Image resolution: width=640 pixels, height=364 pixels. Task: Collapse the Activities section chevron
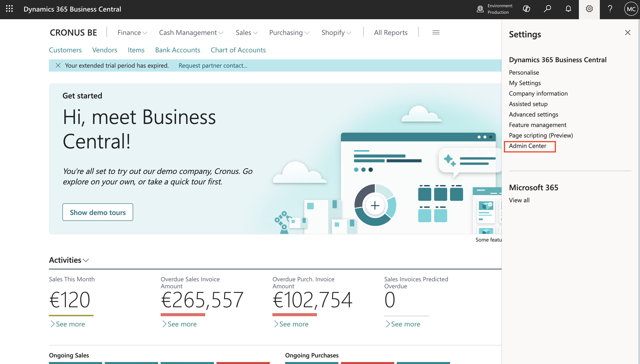(x=86, y=260)
